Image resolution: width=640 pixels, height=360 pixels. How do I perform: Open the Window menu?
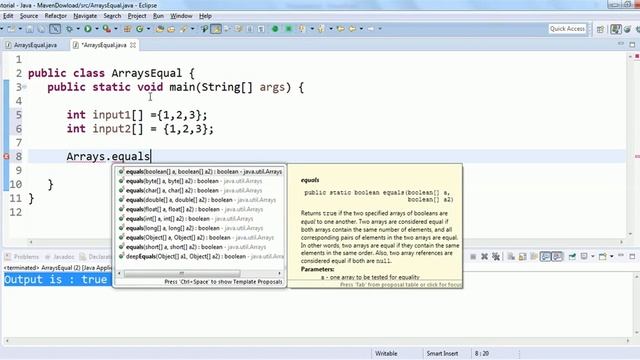(181, 16)
